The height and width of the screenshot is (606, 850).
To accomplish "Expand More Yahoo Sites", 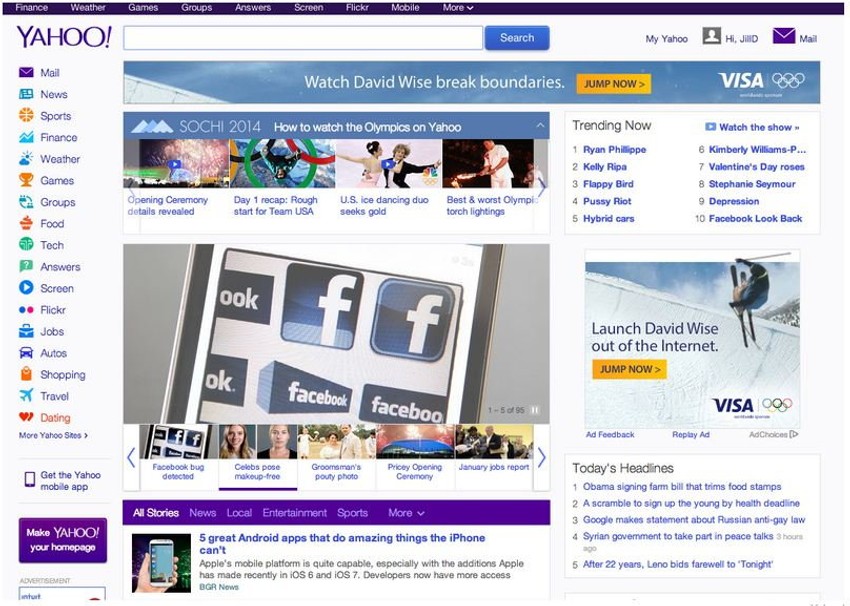I will [53, 435].
